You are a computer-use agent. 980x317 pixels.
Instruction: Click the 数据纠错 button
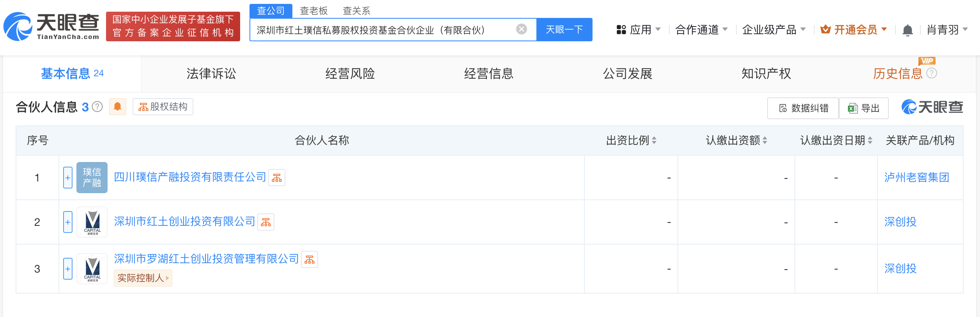pos(803,108)
